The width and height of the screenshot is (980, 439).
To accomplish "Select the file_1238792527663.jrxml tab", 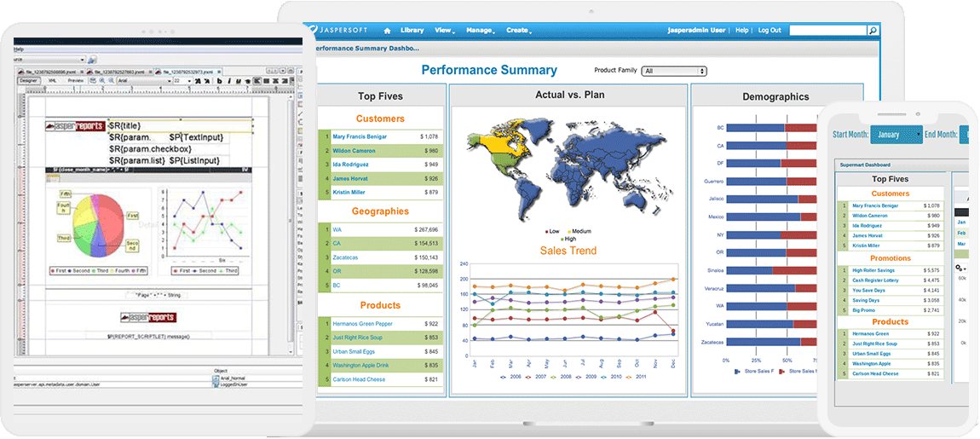I will (120, 72).
